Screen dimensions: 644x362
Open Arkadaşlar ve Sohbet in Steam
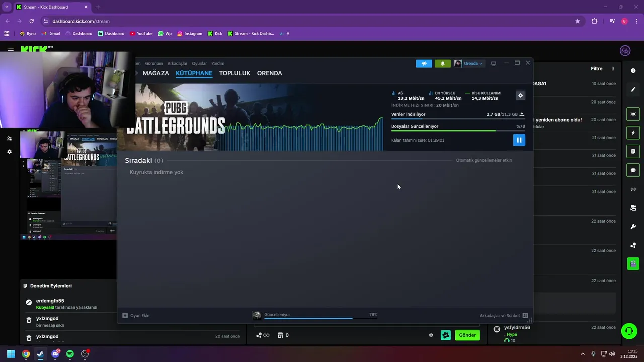[504, 316]
